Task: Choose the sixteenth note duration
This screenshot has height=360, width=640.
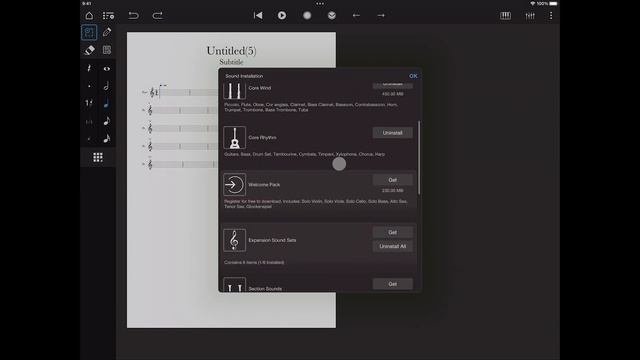Action: pos(107,138)
